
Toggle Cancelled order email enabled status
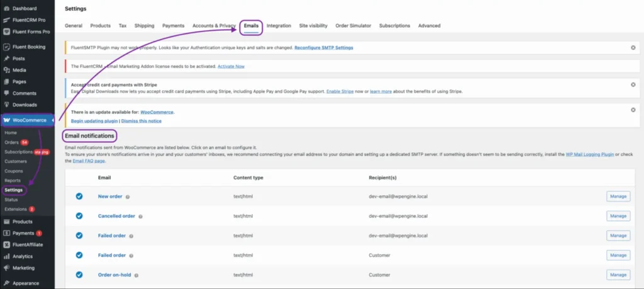(79, 216)
